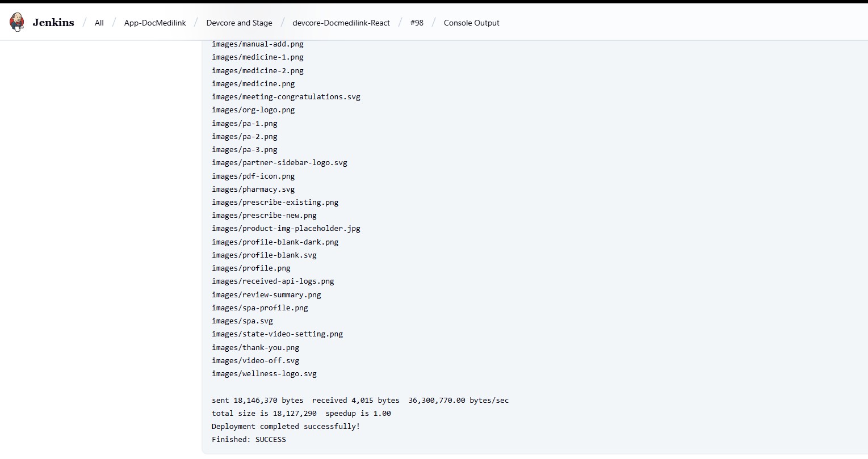Click the 'Finished: SUCCESS' line
Viewport: 868px width, 459px height.
click(x=249, y=439)
